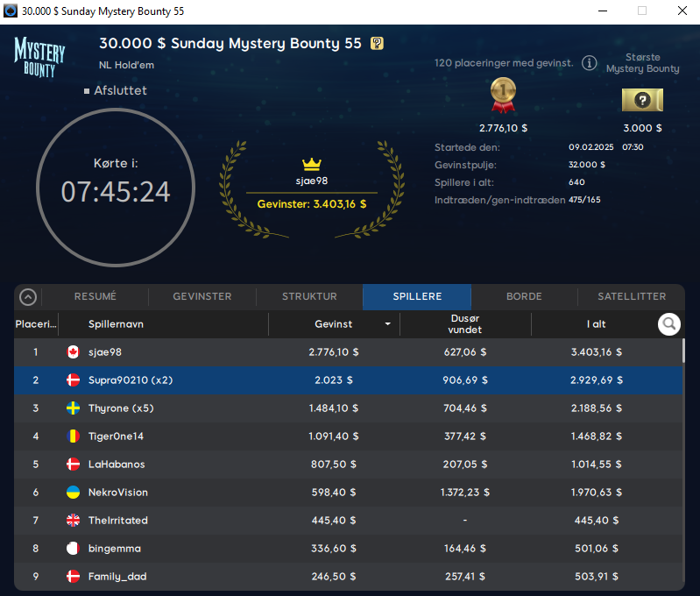The image size is (700, 596).
Task: Click the 2.776,10 $ first prize amount under medal
Action: (503, 128)
